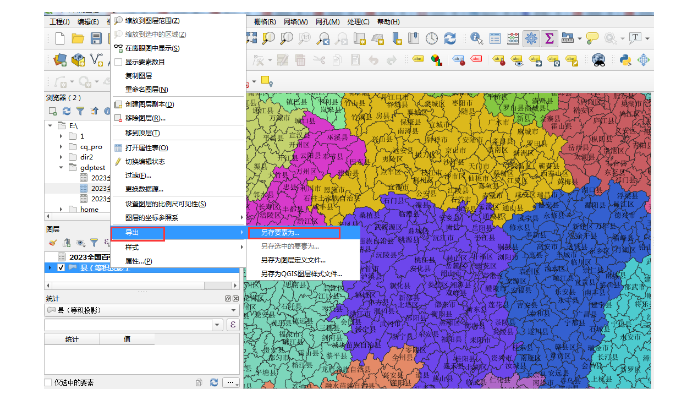Open the Data Source Manager
Viewport: 674px width, 401px height.
pos(60,60)
